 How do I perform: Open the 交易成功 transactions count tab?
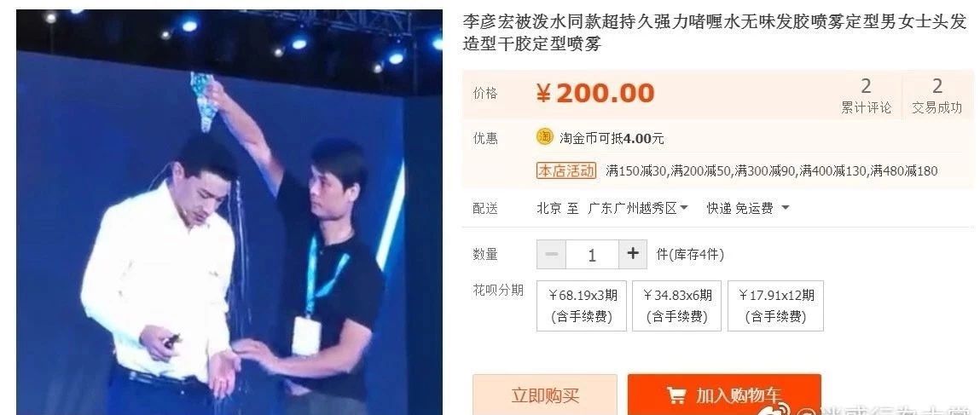coord(937,95)
